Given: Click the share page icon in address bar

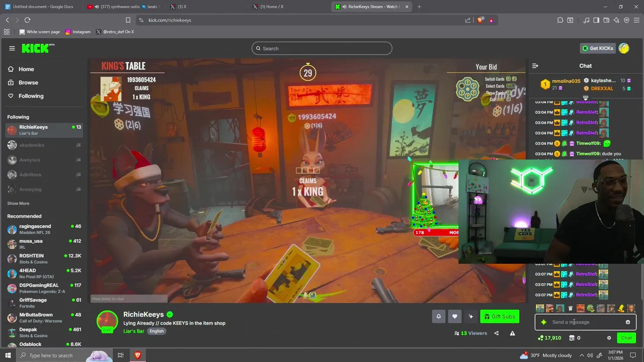Looking at the screenshot, I should pyautogui.click(x=468, y=20).
